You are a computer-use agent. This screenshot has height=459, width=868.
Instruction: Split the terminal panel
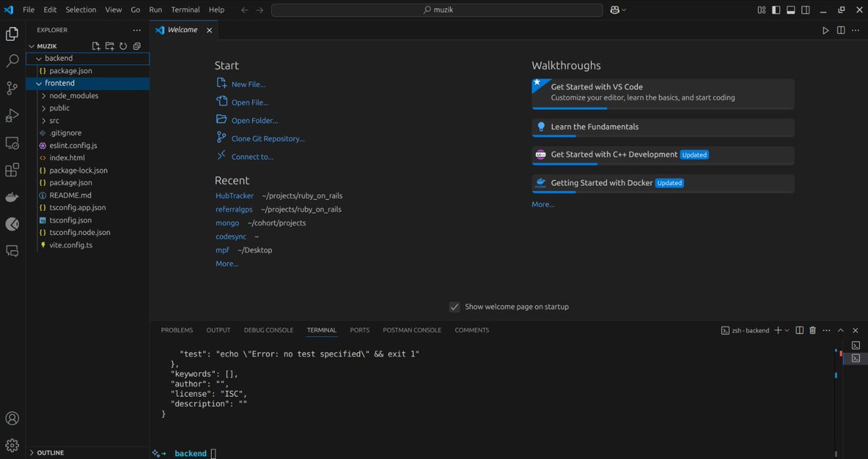coord(799,330)
